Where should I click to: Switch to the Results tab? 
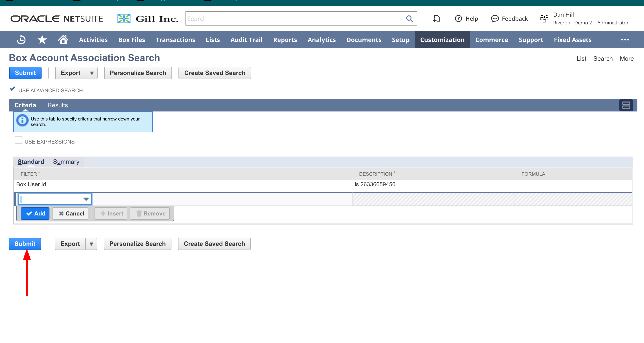click(x=58, y=105)
